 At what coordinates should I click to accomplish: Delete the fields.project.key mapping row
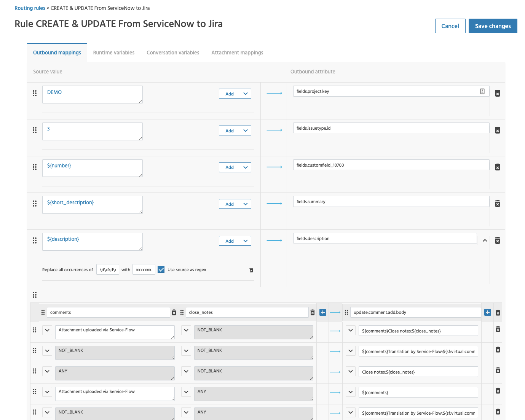coord(497,93)
